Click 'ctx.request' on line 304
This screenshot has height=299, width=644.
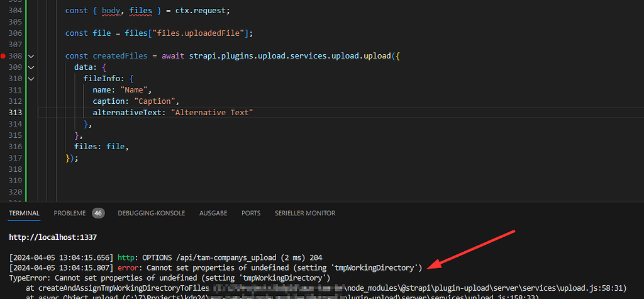(201, 11)
